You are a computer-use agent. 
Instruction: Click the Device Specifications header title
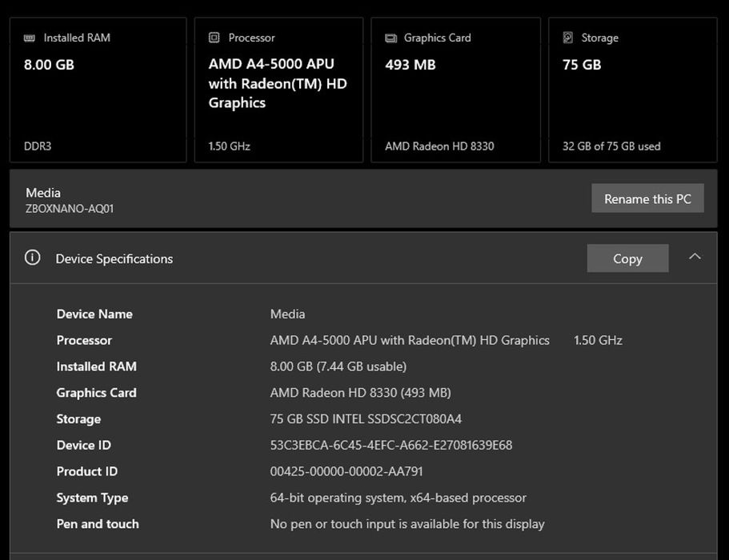pyautogui.click(x=114, y=258)
